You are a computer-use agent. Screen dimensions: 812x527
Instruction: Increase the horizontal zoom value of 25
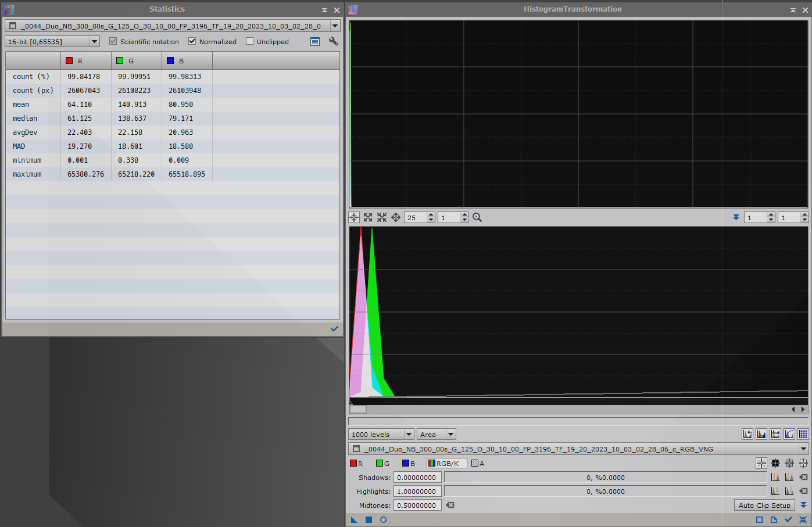[x=431, y=214]
